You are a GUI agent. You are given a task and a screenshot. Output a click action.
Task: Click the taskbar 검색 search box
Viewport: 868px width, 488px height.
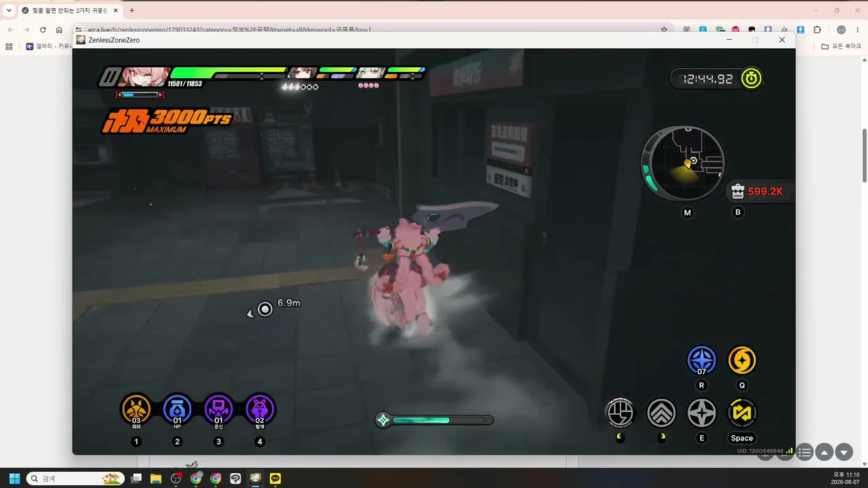click(75, 479)
